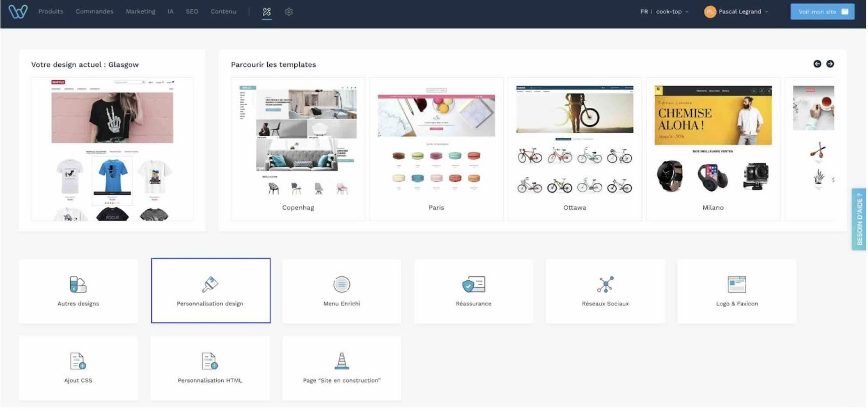Open Personnalisation HTML tile
Image resolution: width=868 pixels, height=411 pixels.
pyautogui.click(x=210, y=368)
